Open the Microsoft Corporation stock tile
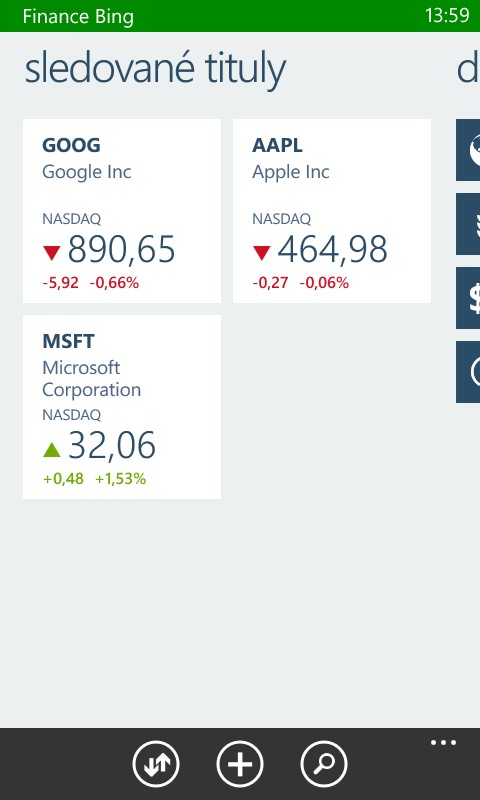 coord(122,407)
